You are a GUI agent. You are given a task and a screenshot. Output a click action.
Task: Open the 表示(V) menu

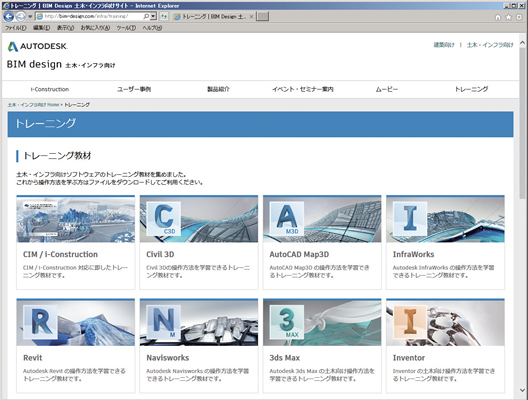pos(65,28)
